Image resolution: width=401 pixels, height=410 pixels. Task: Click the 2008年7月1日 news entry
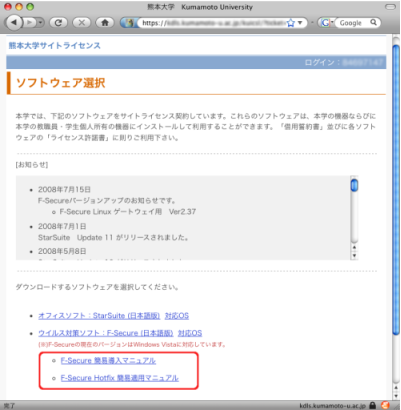(62, 226)
